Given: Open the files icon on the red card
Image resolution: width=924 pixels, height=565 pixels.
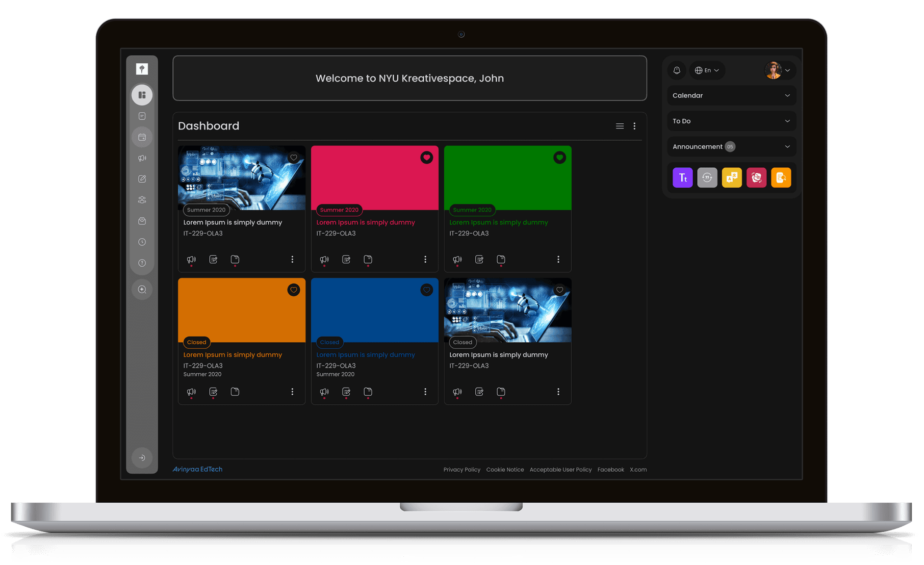Looking at the screenshot, I should 368,260.
